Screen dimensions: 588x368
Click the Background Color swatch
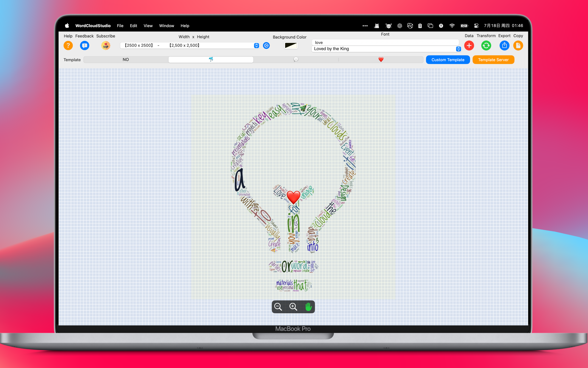coord(291,46)
